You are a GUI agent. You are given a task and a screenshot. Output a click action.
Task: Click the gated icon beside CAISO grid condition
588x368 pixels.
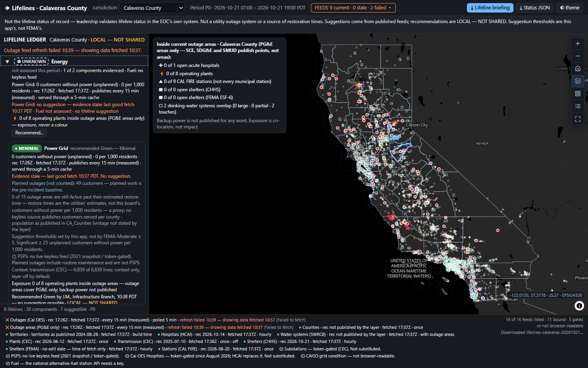[x=303, y=356]
